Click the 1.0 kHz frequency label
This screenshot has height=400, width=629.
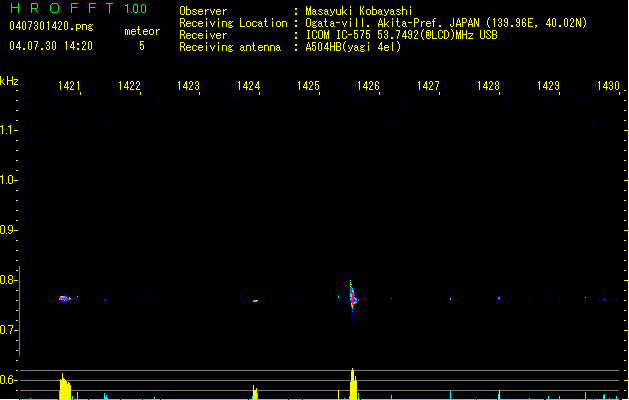[8, 180]
